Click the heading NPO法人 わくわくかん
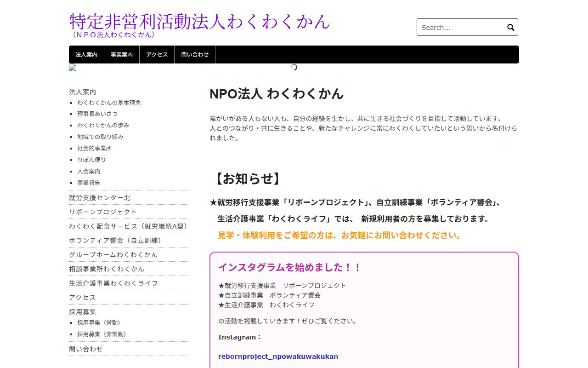The width and height of the screenshot is (588, 368). pyautogui.click(x=277, y=93)
